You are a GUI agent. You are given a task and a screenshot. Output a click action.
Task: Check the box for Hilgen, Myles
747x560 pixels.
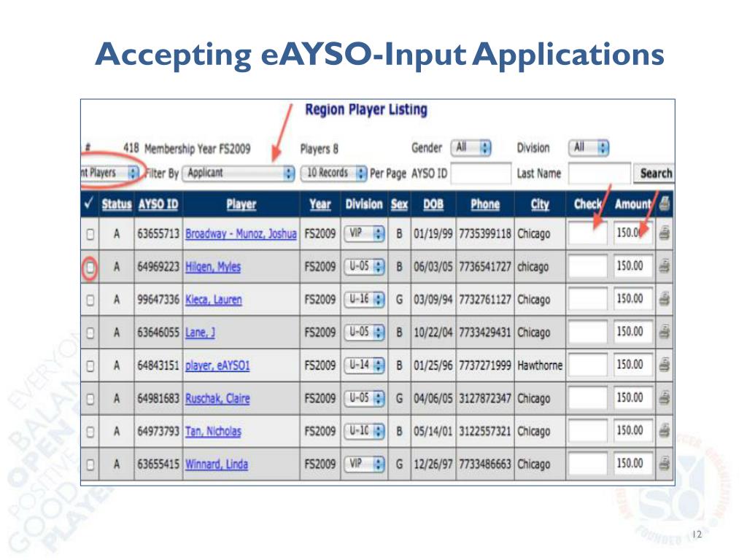(90, 267)
